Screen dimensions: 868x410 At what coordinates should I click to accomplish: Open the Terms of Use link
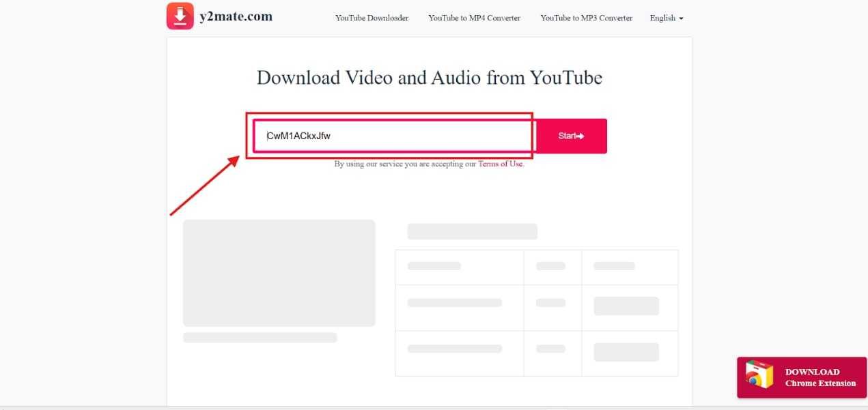pyautogui.click(x=501, y=164)
